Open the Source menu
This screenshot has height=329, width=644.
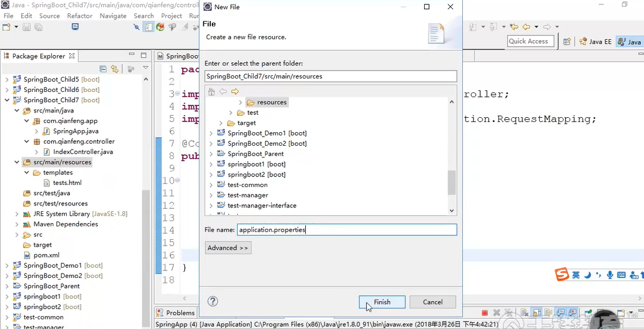pos(49,16)
